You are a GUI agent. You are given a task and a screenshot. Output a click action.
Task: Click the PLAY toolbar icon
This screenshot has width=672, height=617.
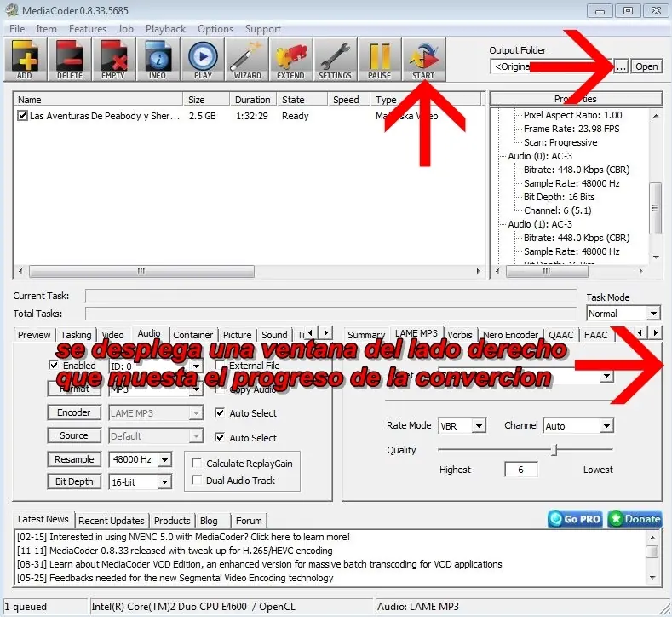pyautogui.click(x=203, y=59)
